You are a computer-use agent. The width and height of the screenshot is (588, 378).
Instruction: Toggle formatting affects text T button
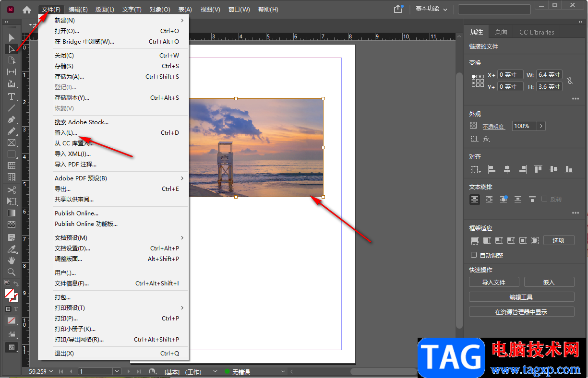tap(15, 309)
